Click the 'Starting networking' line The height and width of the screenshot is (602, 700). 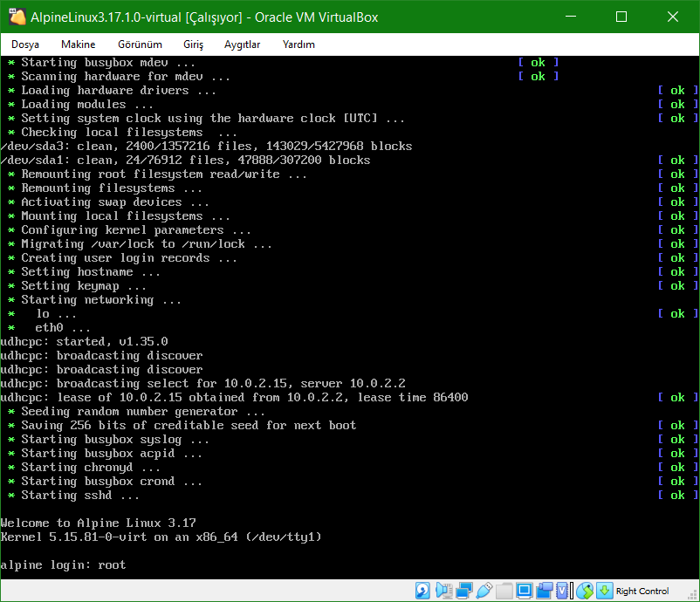tap(94, 300)
